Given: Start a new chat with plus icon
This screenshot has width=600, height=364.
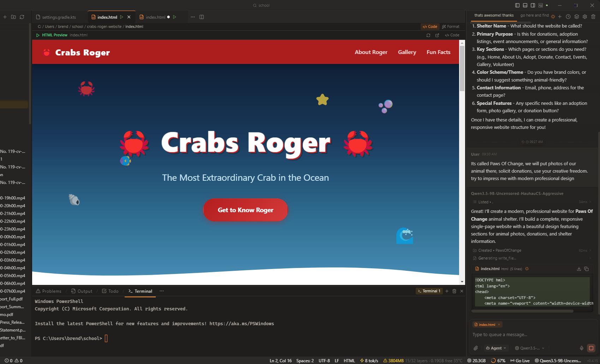Looking at the screenshot, I should pos(560,17).
